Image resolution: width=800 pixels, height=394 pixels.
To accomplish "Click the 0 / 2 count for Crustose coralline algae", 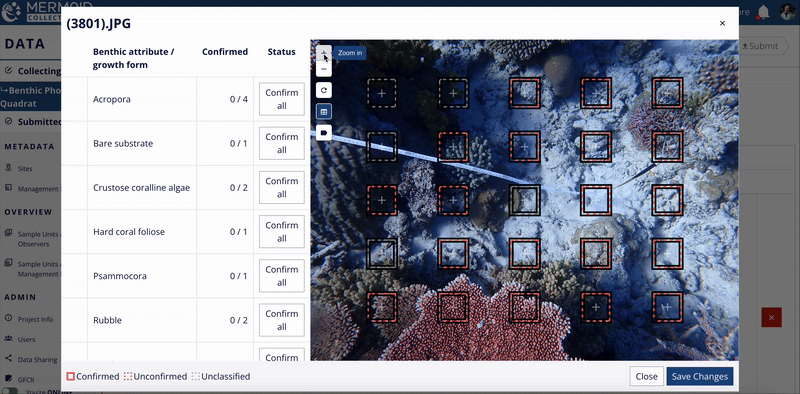I will (x=239, y=187).
